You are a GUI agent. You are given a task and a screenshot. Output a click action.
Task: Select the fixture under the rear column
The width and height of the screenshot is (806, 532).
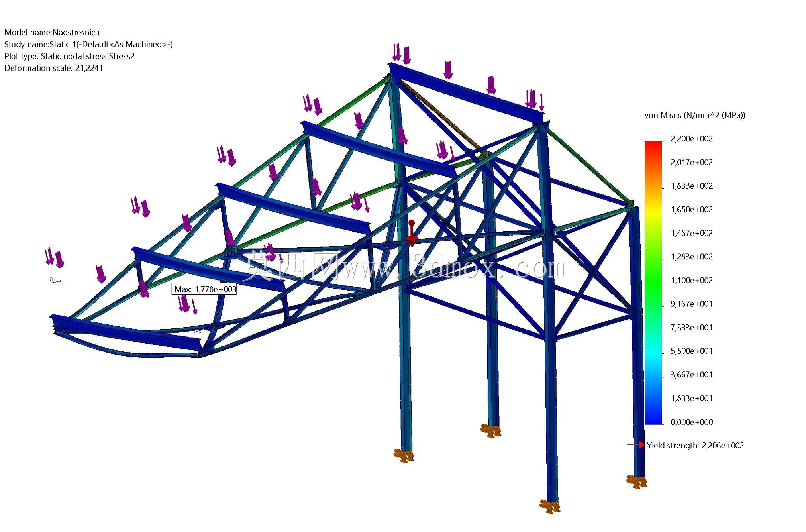[x=491, y=431]
